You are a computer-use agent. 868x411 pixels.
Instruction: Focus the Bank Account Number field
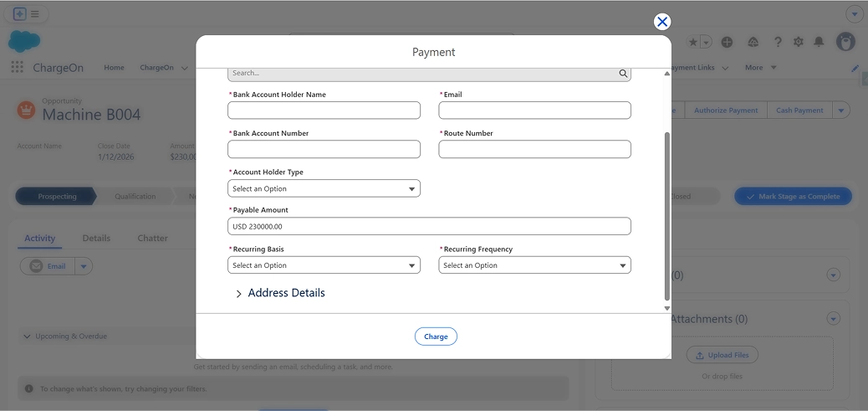tap(324, 149)
